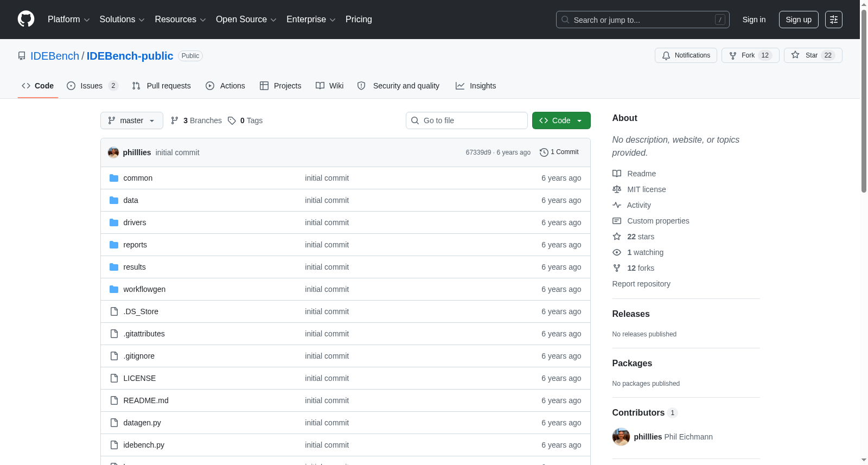
Task: Click the workflowgen folder icon
Action: 114,289
